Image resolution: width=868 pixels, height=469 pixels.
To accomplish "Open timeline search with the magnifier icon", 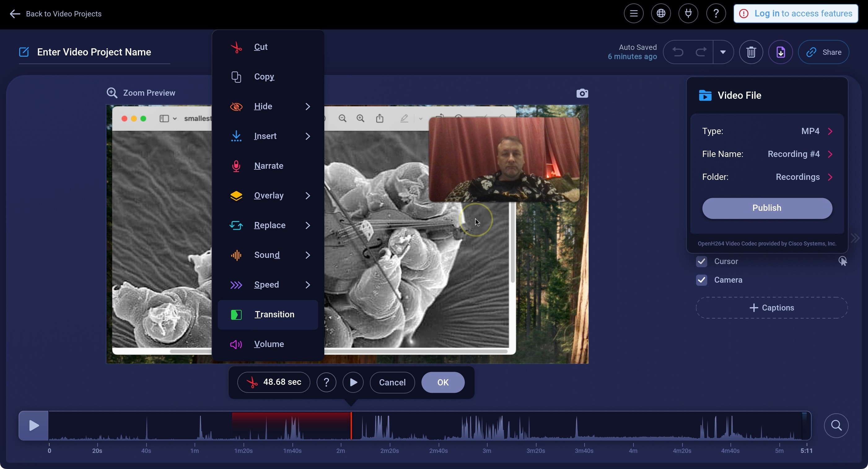I will [x=836, y=426].
